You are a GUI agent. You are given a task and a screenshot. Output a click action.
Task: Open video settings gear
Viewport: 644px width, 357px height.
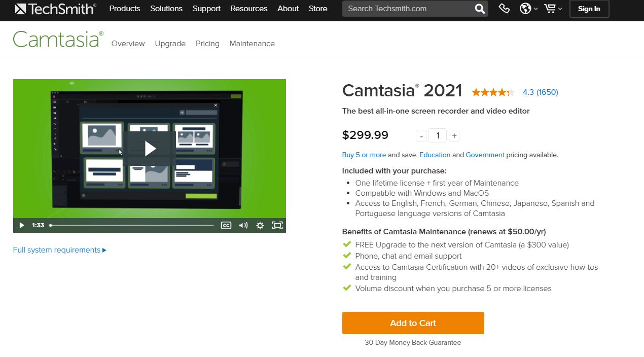pyautogui.click(x=260, y=225)
